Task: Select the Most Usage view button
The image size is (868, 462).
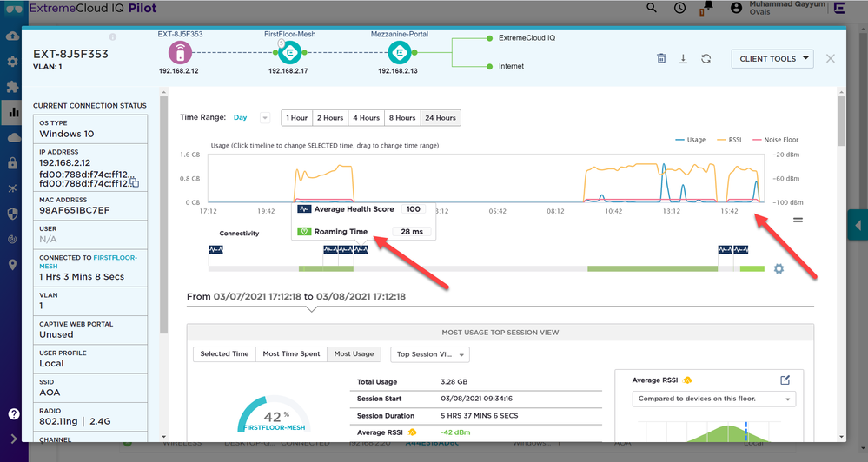Action: tap(354, 354)
